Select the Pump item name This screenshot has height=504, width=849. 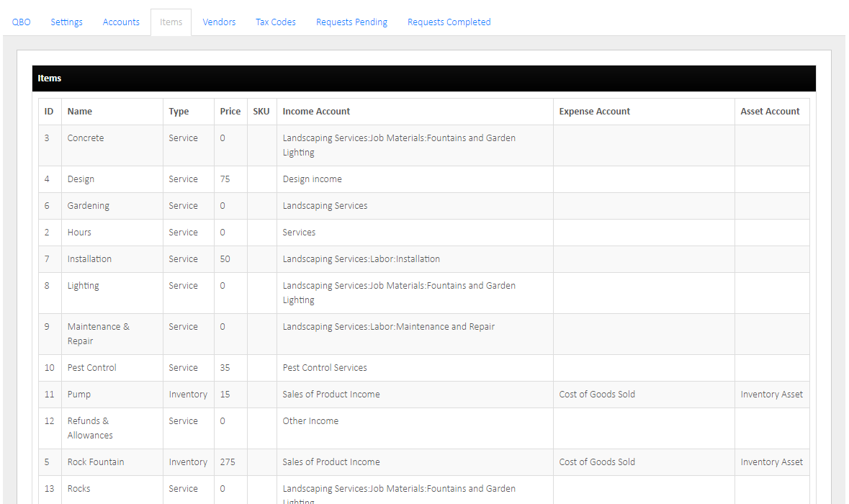(x=79, y=395)
